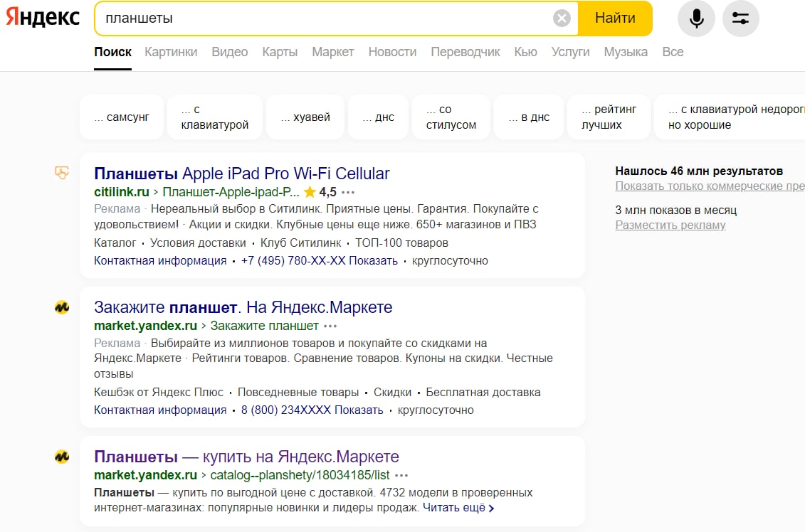Open search settings with the sliders icon

[x=740, y=18]
